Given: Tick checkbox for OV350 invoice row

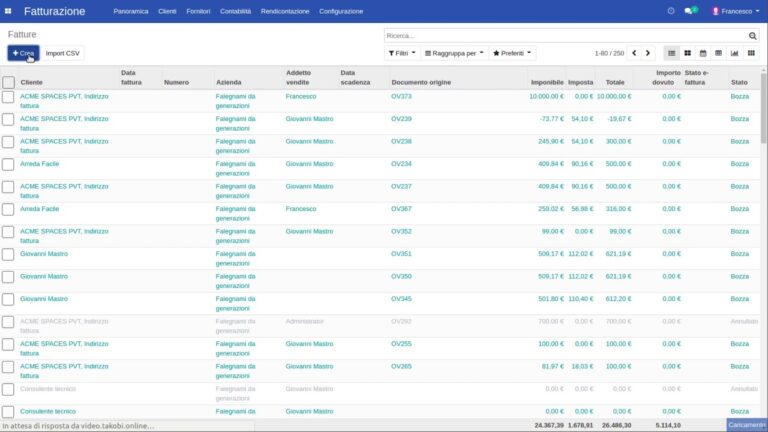Looking at the screenshot, I should [x=8, y=277].
